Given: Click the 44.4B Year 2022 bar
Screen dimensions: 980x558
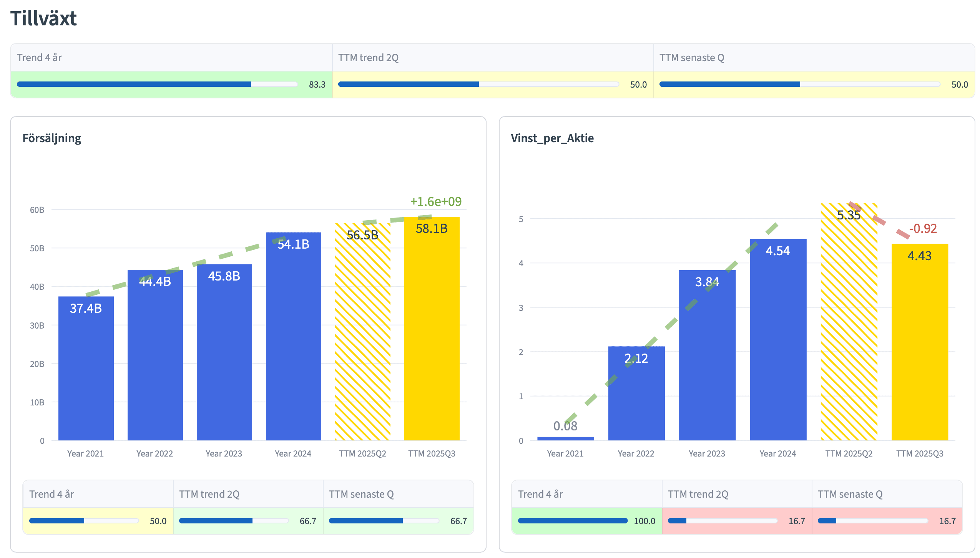Looking at the screenshot, I should click(155, 355).
